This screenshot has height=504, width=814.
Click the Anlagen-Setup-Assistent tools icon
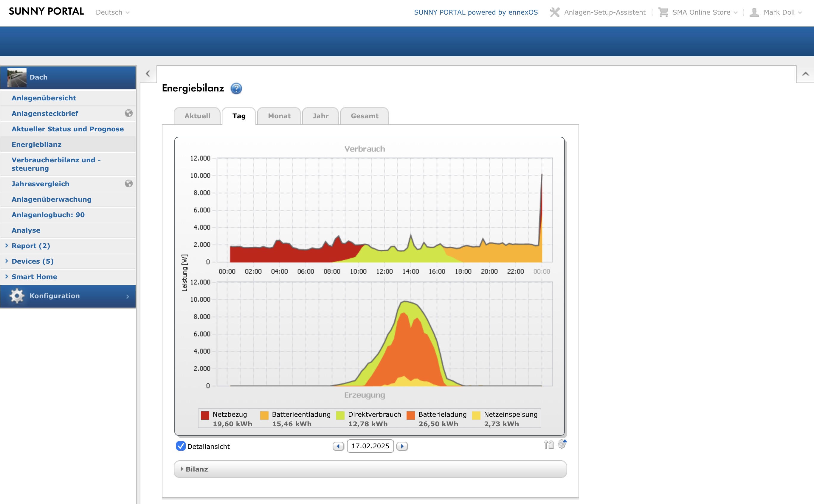[x=555, y=12]
